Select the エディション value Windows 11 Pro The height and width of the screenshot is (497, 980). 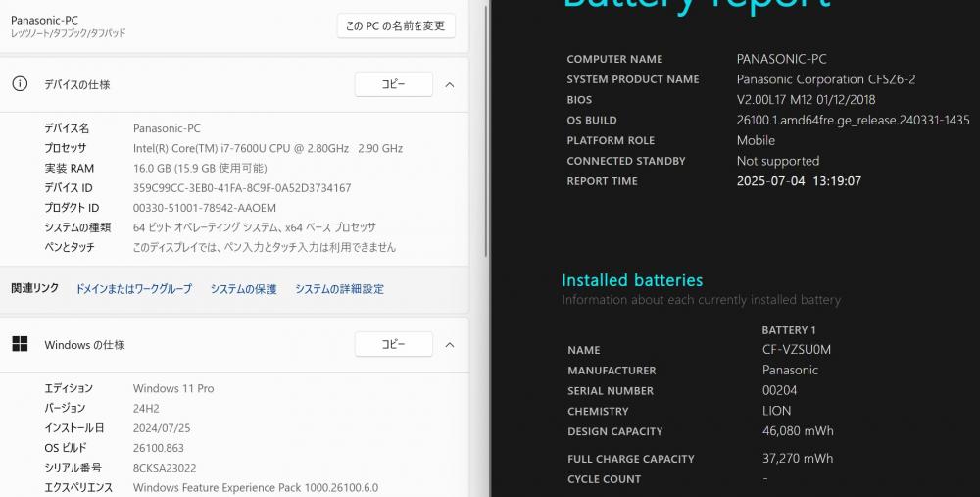point(173,388)
